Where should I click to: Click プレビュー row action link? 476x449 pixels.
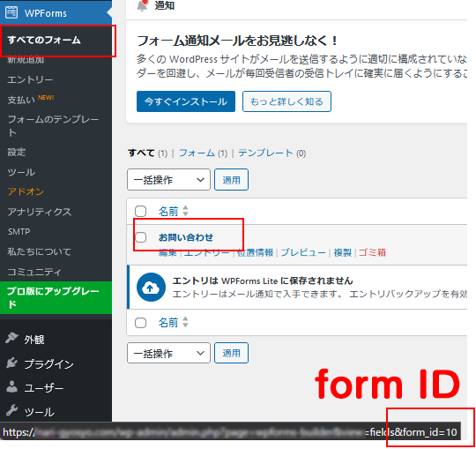coord(303,252)
